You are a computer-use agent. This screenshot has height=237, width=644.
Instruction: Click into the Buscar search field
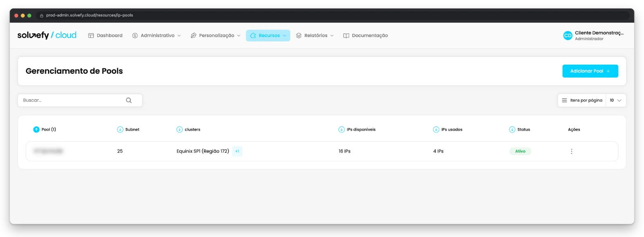(80, 100)
